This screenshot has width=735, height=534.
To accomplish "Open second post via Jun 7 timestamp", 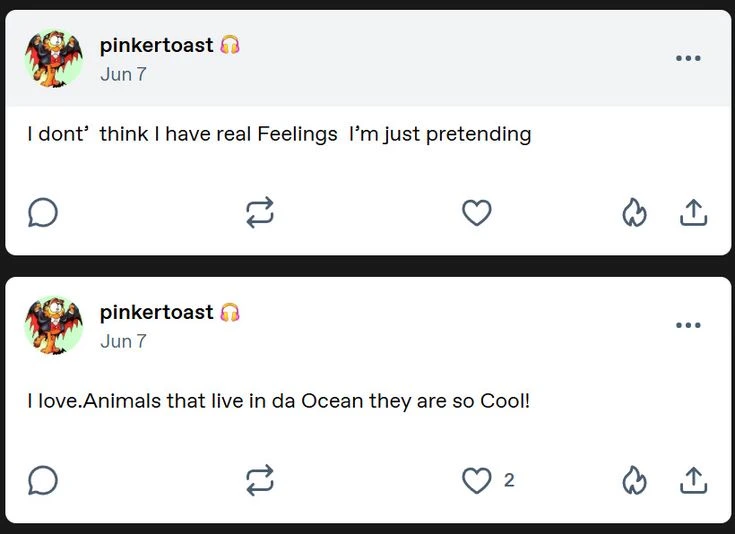I will coord(123,341).
